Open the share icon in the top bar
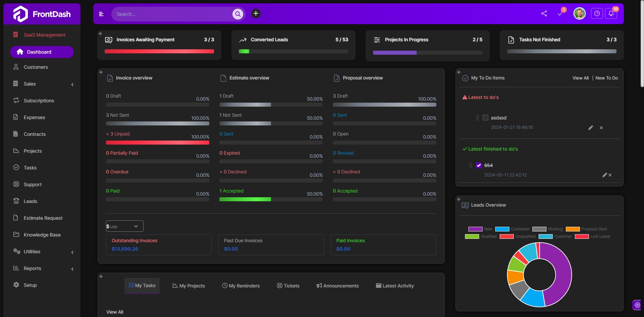644x317 pixels. click(544, 13)
